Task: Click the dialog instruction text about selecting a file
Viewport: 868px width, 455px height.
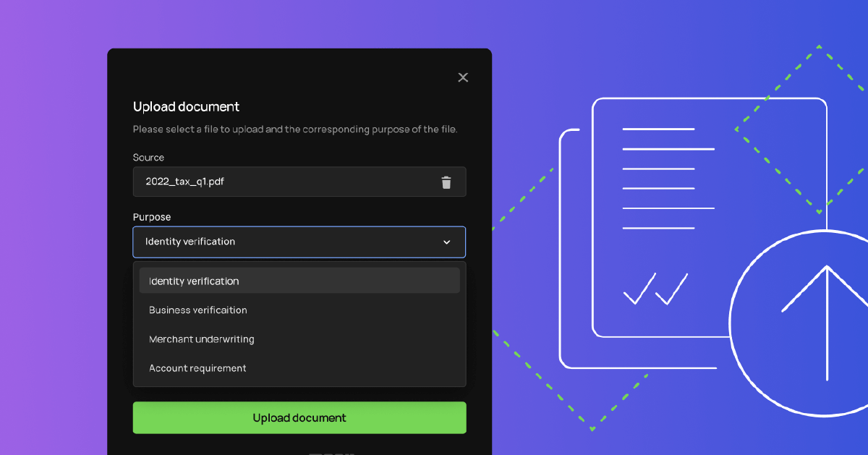Action: (x=295, y=129)
